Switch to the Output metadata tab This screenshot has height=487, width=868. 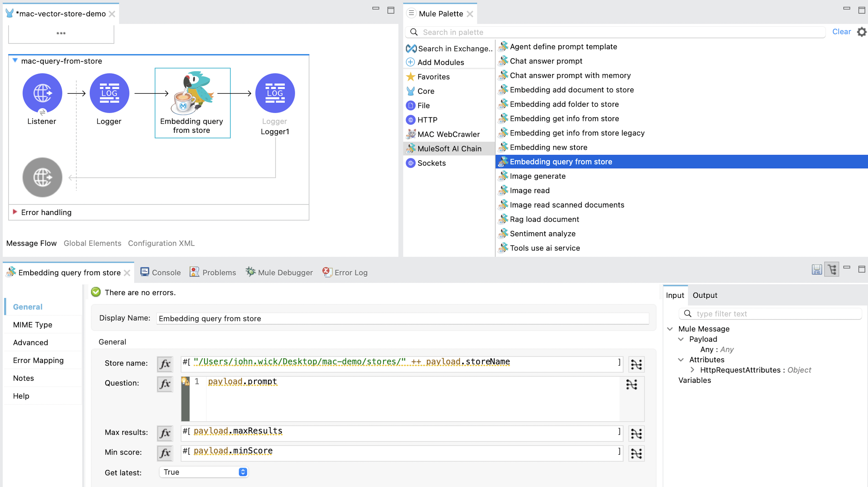tap(705, 295)
